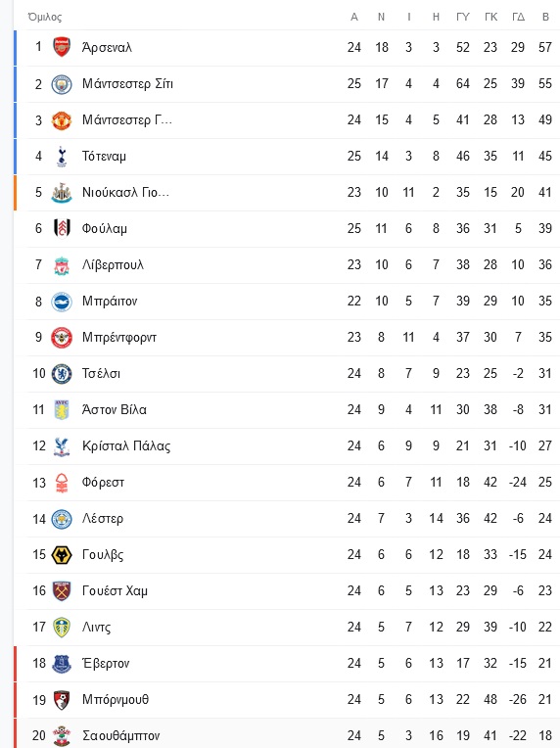560x748 pixels.
Task: Click the Σαουθάμπτον team name
Action: tap(121, 735)
